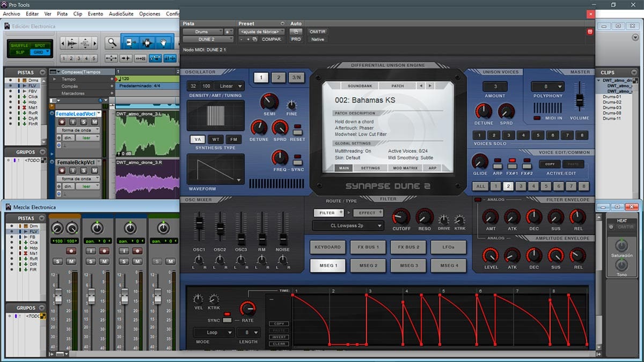Click the oscillator FINE knob
Image resolution: width=644 pixels, height=362 pixels.
point(291,105)
